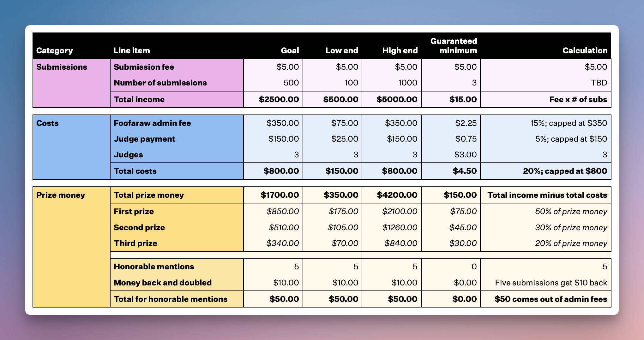644x340 pixels.
Task: Select the High end total income '$5000.00'
Action: (397, 99)
